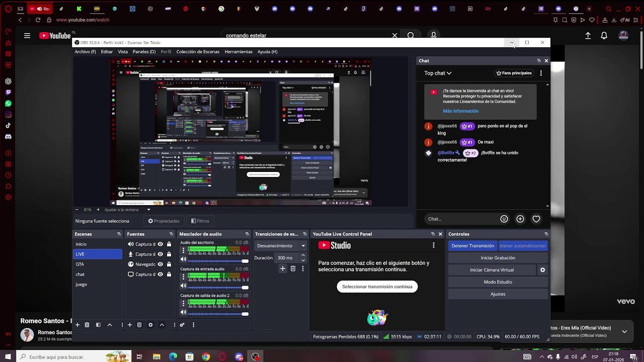Expand the YouTube video description chevron

pyautogui.click(x=624, y=331)
